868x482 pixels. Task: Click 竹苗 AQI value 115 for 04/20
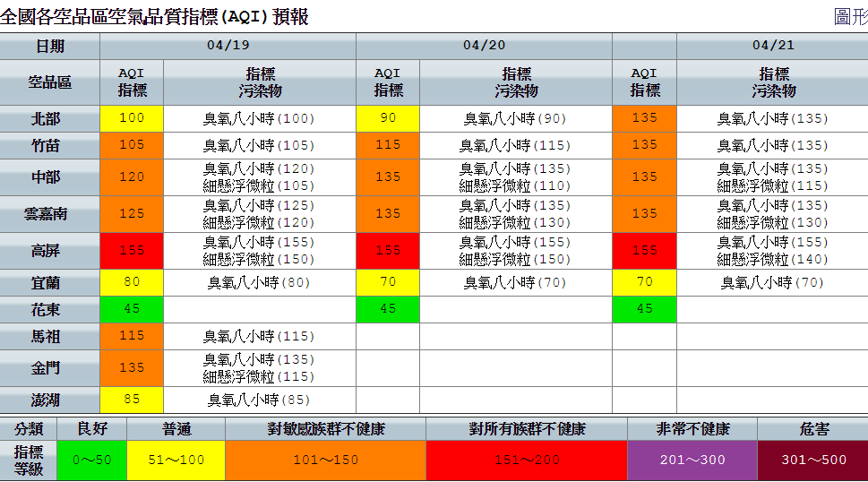388,145
